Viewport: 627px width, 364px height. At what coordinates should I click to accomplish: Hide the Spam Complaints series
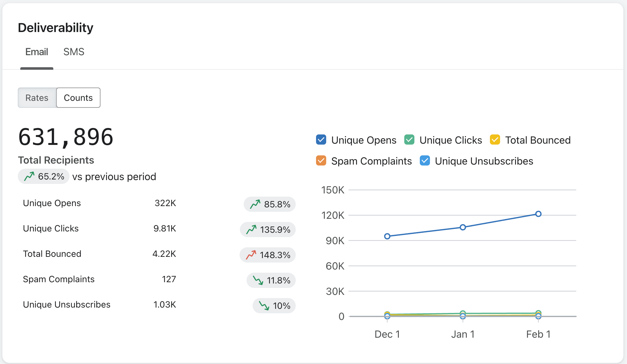click(x=321, y=161)
